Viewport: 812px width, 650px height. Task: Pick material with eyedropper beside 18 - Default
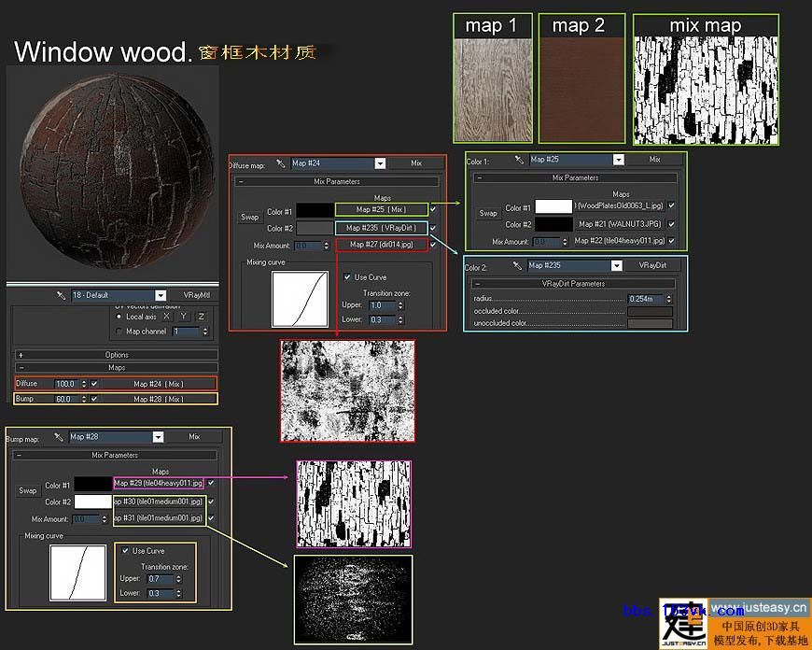61,295
